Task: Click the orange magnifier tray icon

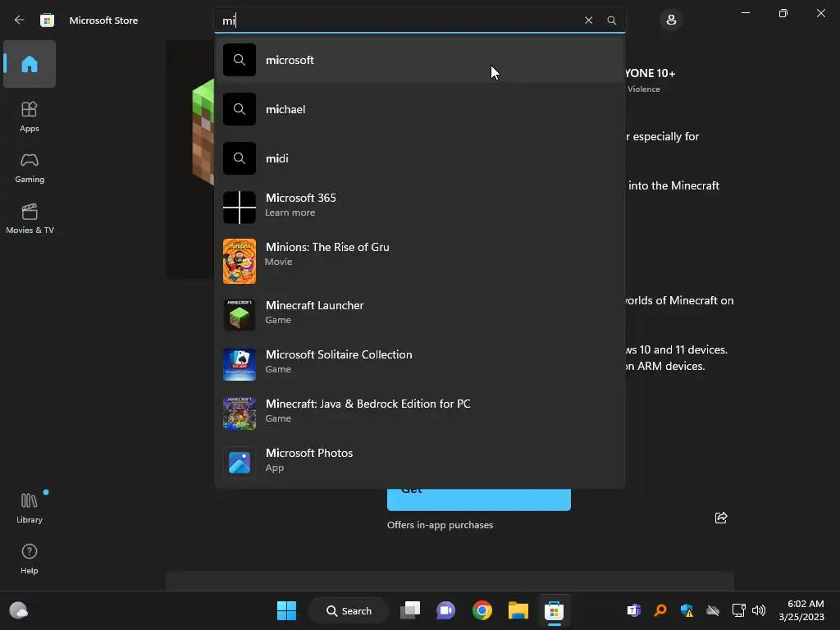Action: [x=660, y=610]
